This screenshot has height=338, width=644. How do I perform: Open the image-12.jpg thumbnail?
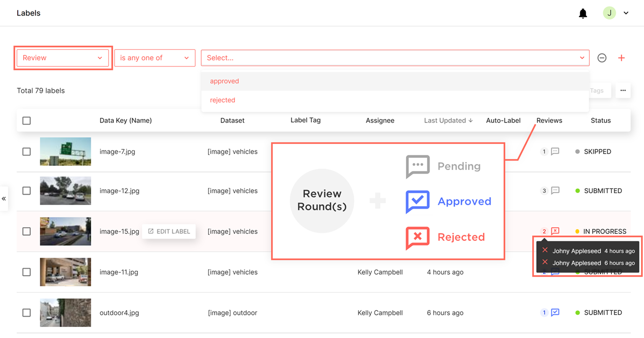[x=65, y=191]
